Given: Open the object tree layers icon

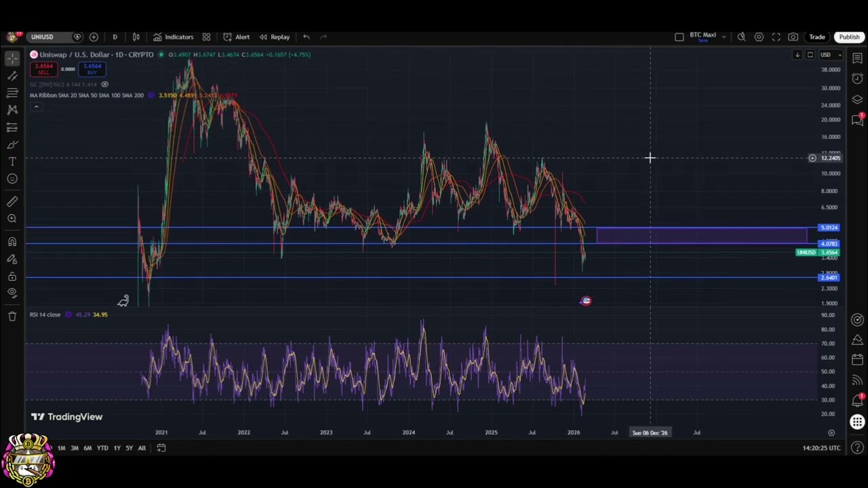Looking at the screenshot, I should pos(857,100).
